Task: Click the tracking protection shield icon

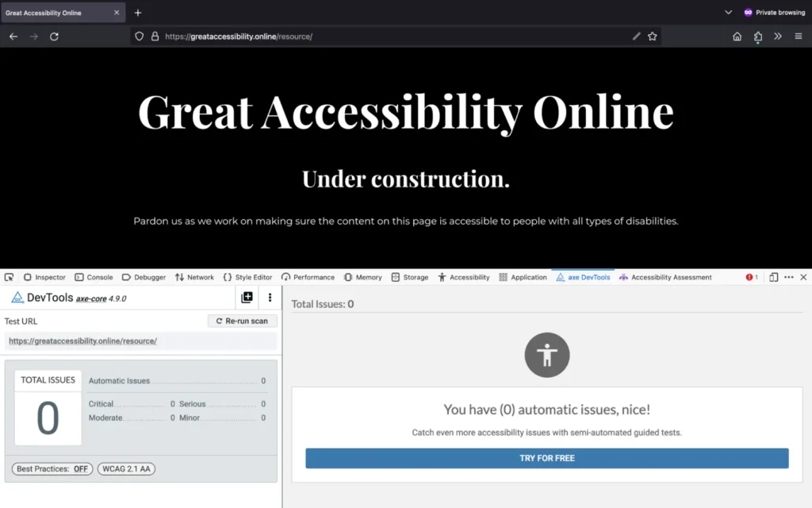Action: [x=139, y=36]
